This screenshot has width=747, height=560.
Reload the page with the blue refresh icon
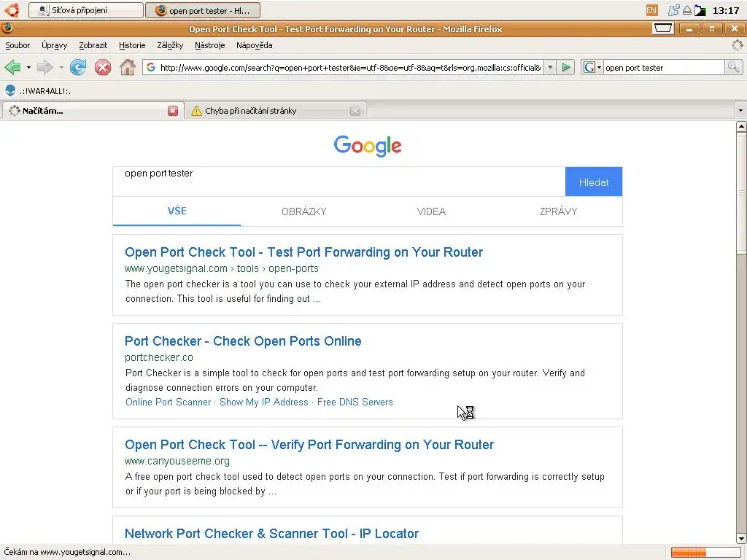click(x=78, y=68)
